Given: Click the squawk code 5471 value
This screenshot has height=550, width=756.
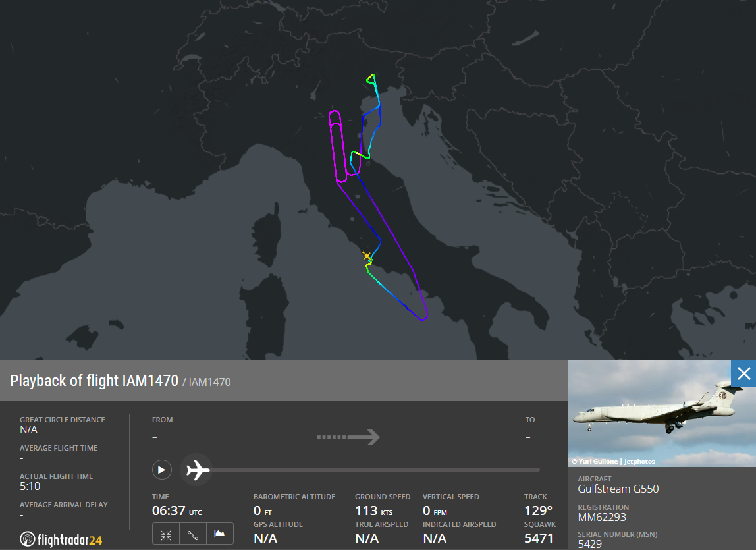Looking at the screenshot, I should click(x=539, y=538).
